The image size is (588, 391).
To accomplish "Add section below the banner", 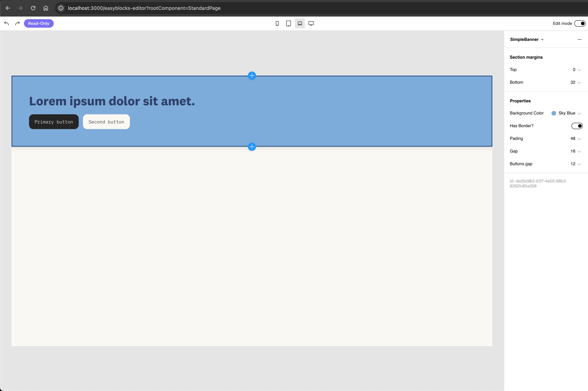I will (252, 147).
